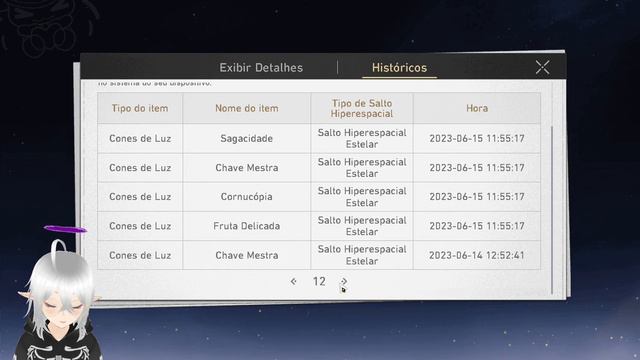
Task: Click the timestamp 2023-06-14 12:52:41
Action: (x=477, y=256)
